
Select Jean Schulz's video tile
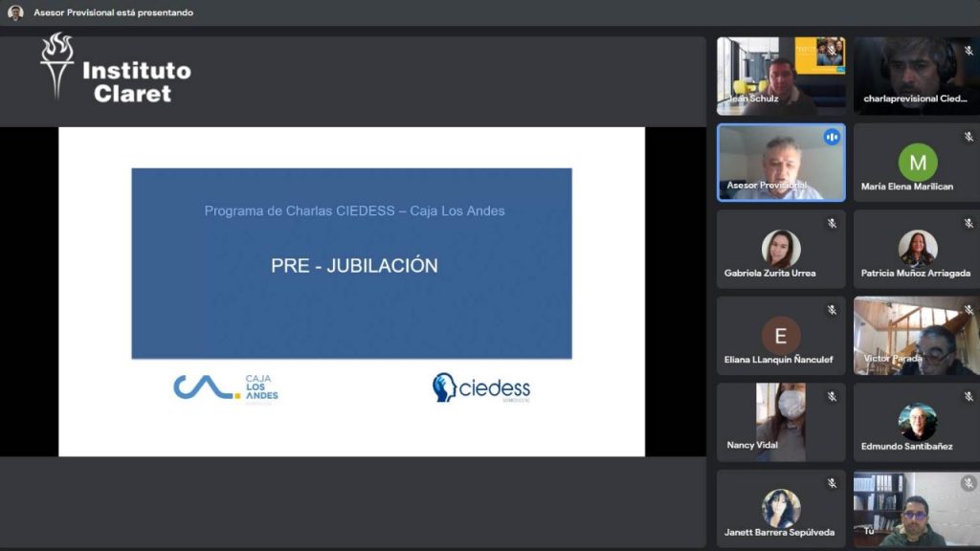[x=781, y=77]
